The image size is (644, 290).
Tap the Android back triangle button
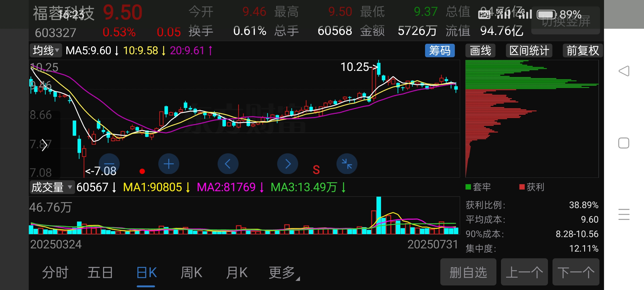[x=624, y=71]
